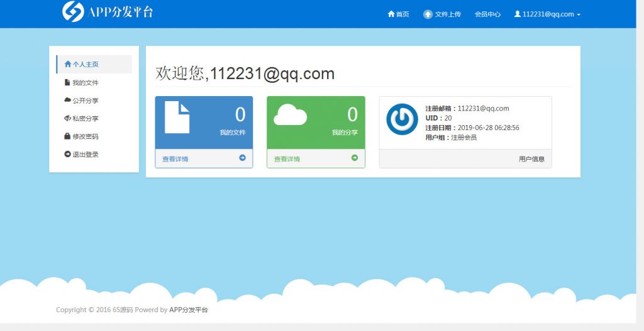
Task: Open 查看详情 link in blue 我的文件 card
Action: [x=175, y=159]
